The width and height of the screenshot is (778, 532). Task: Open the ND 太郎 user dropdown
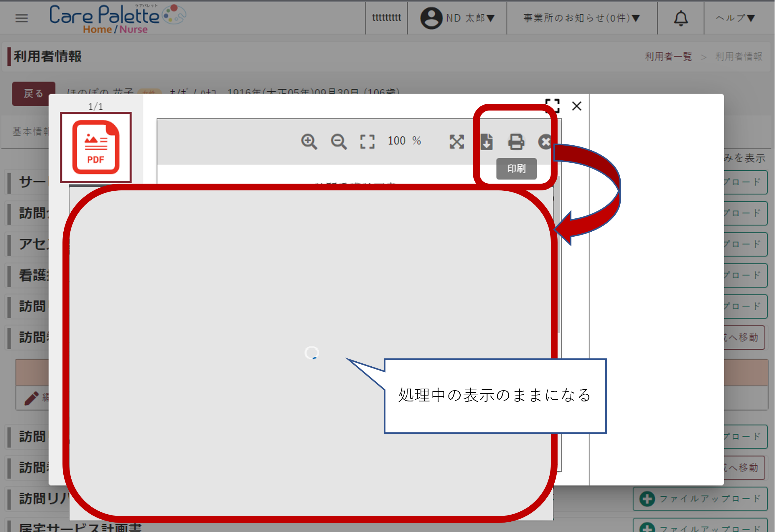[x=470, y=18]
